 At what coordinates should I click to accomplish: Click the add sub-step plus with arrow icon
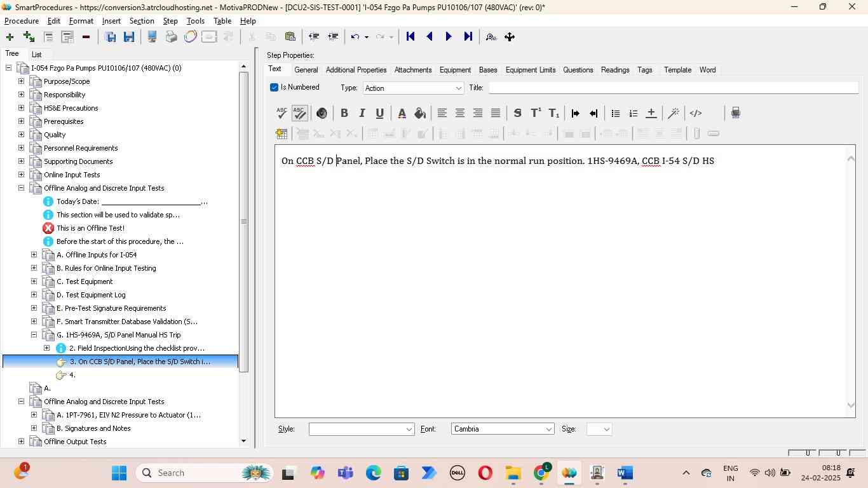[x=29, y=37]
